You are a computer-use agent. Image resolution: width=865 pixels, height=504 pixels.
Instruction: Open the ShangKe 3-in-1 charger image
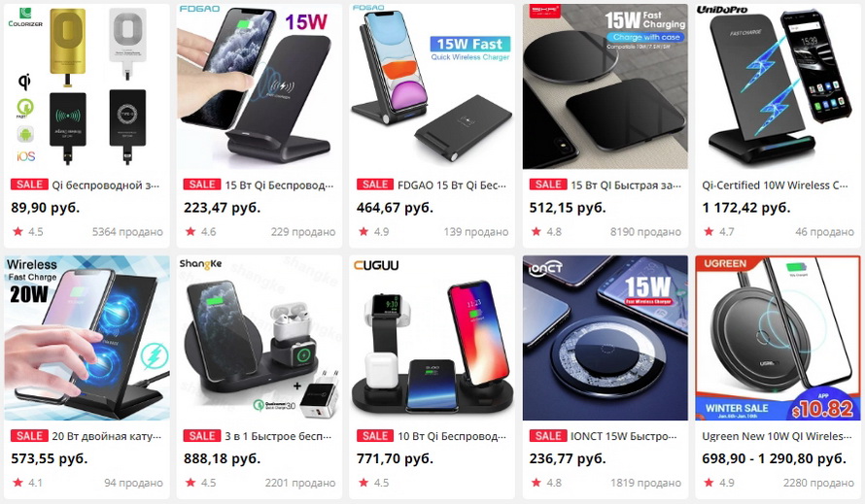coord(259,338)
